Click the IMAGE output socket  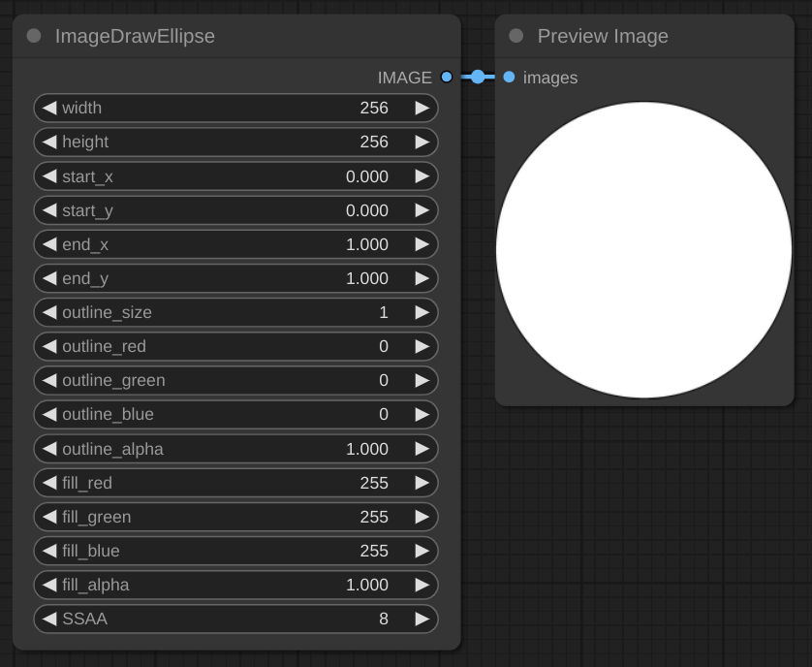point(446,78)
